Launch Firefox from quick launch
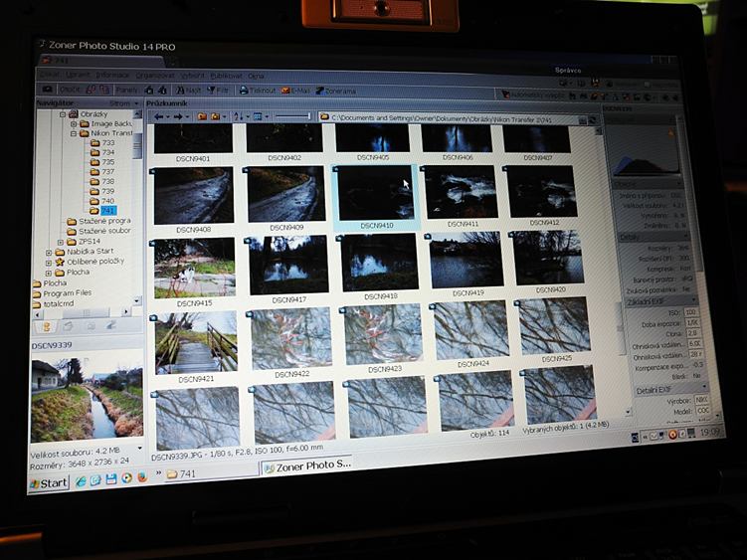This screenshot has width=747, height=560. coord(142,477)
